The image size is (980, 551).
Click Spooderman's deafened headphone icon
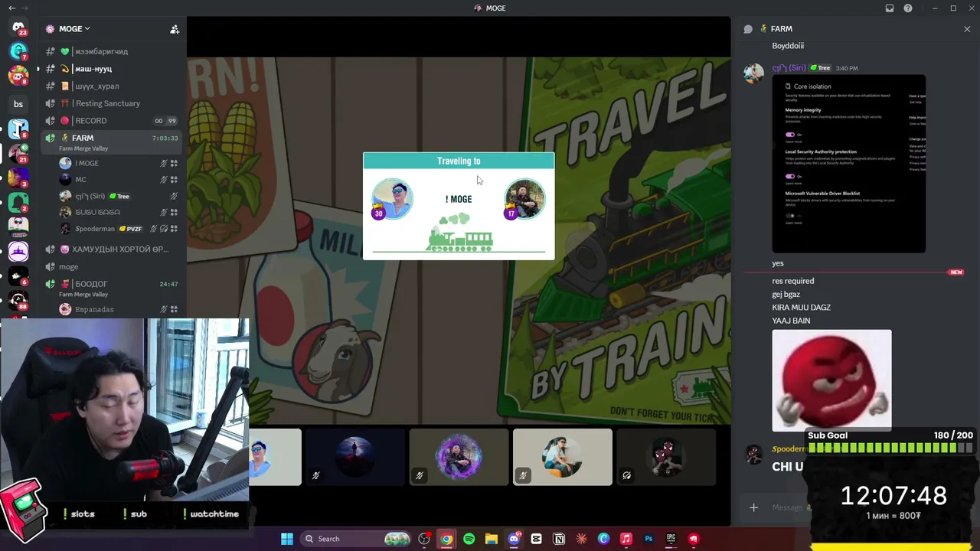click(x=164, y=229)
